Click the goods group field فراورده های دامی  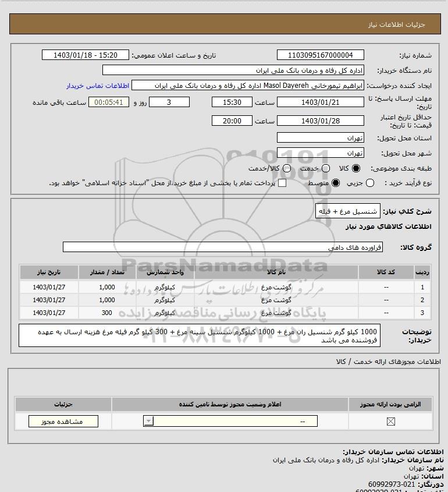(223, 247)
